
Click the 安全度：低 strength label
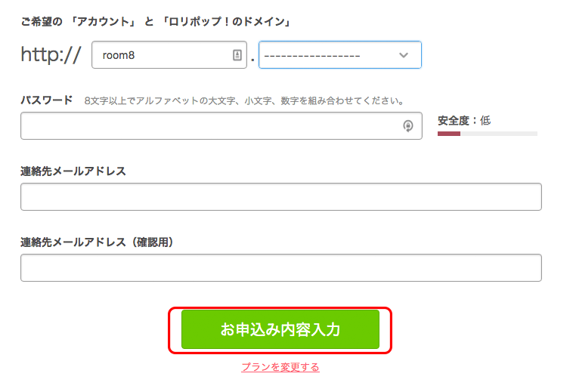tap(464, 120)
